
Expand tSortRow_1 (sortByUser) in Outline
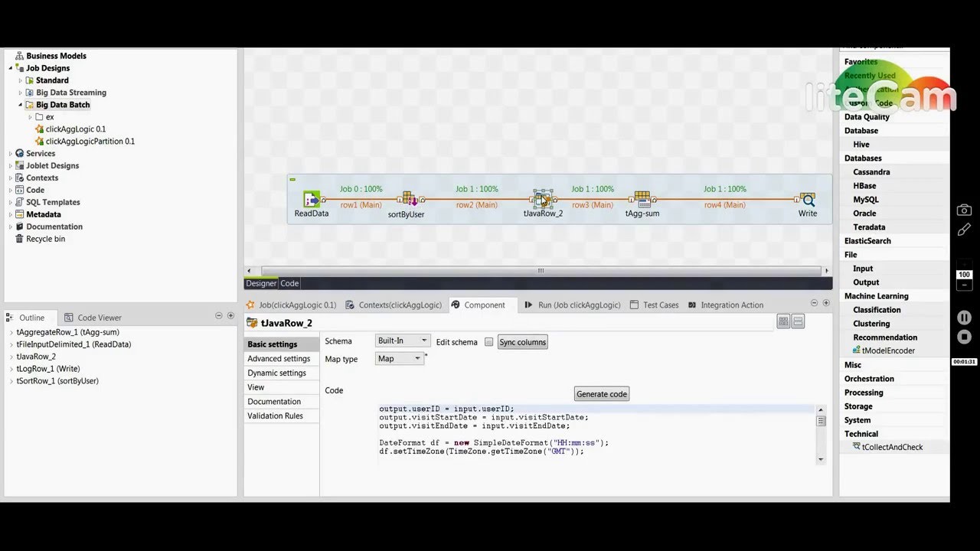point(11,381)
